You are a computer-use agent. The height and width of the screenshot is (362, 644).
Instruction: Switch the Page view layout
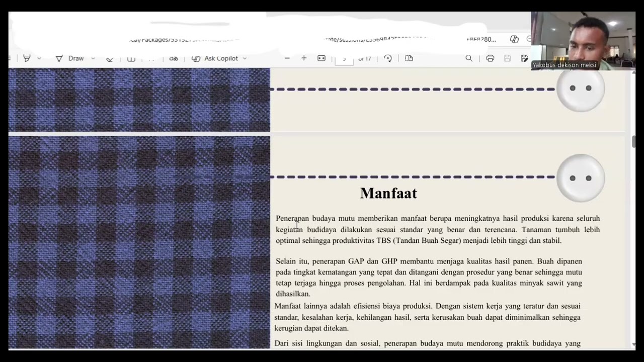(x=409, y=58)
